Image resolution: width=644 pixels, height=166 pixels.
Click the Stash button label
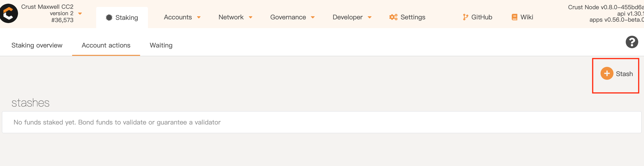[x=624, y=74]
